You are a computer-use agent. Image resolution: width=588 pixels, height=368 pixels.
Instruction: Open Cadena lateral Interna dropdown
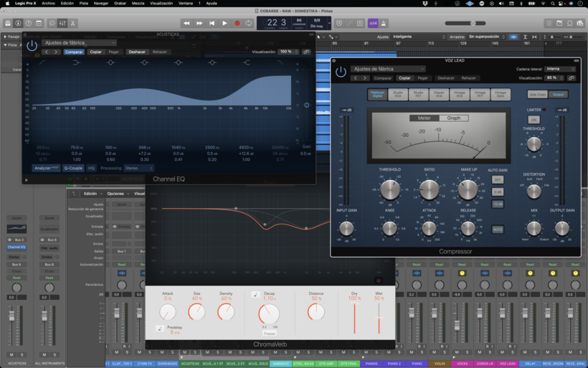point(560,69)
